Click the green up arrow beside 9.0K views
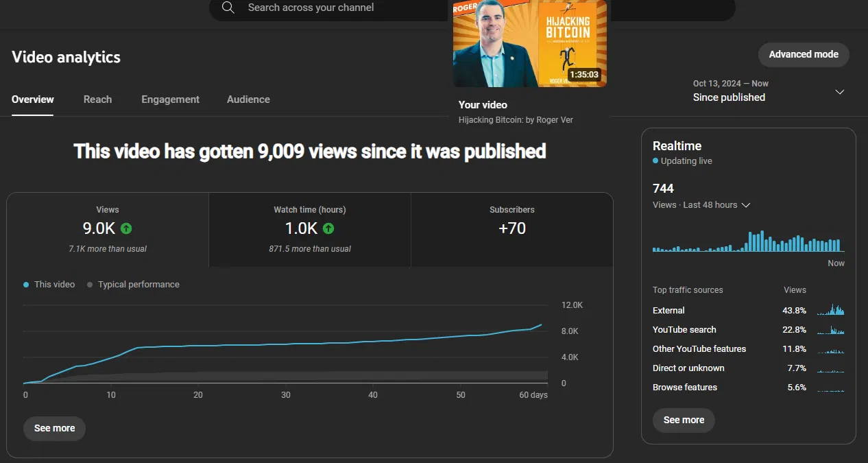This screenshot has height=463, width=868. tap(126, 228)
